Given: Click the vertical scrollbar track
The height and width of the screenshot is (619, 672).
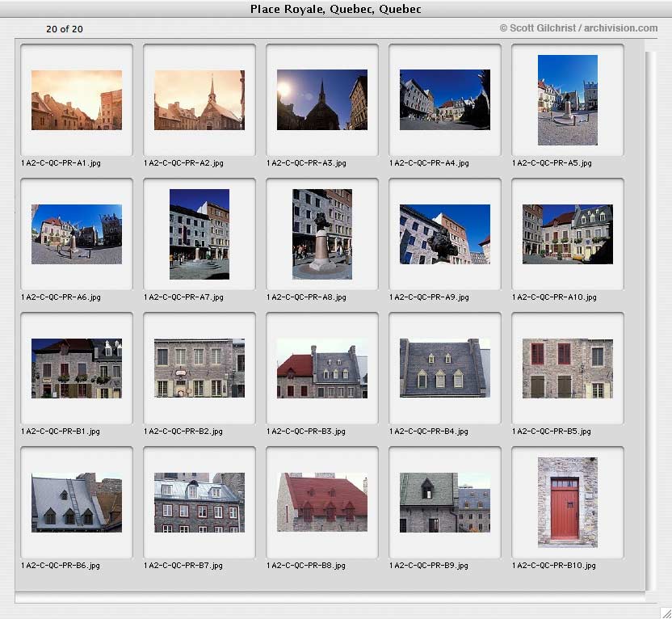Looking at the screenshot, I should pos(650,321).
